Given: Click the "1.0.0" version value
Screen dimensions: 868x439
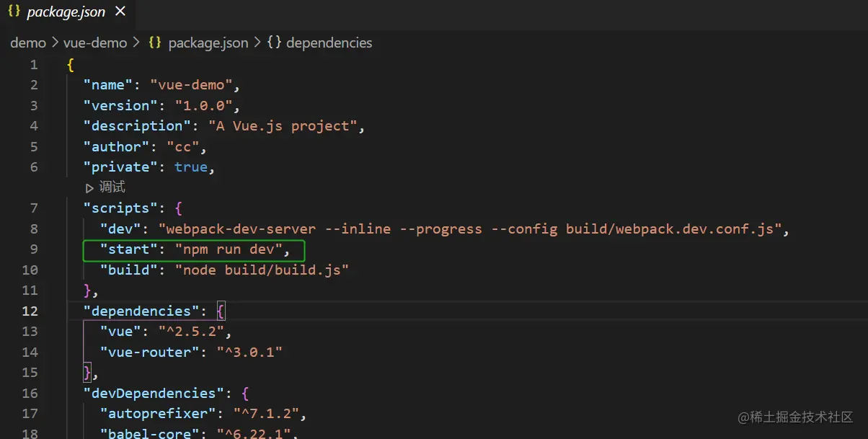Looking at the screenshot, I should click(204, 105).
